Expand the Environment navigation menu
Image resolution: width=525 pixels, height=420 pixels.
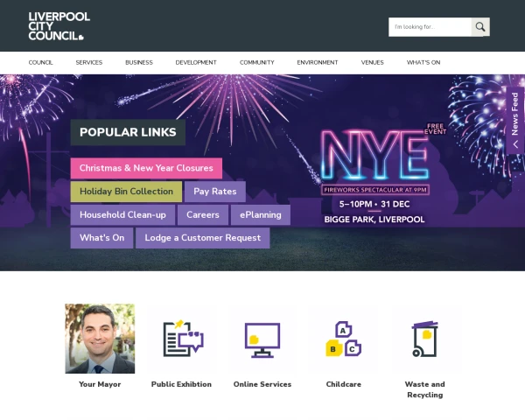coord(317,63)
